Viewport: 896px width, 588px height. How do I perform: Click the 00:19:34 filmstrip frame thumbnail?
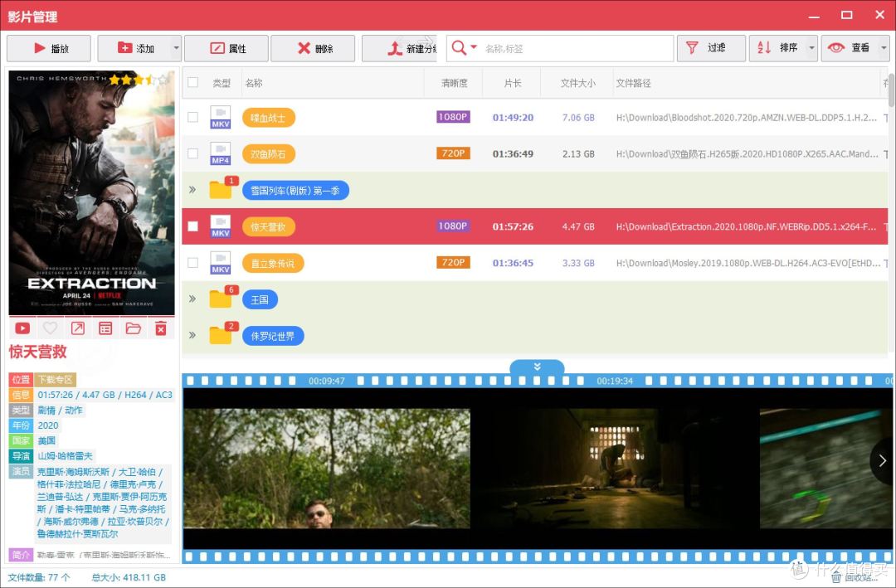click(x=615, y=469)
